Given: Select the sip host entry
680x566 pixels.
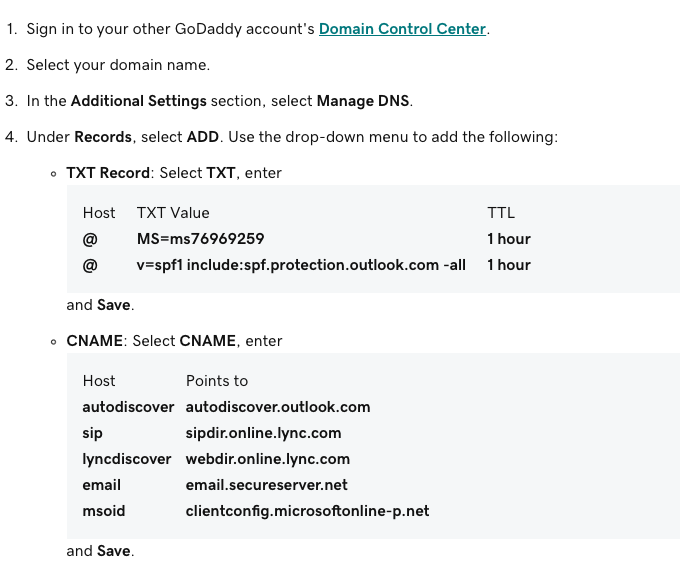Looking at the screenshot, I should coord(92,433).
